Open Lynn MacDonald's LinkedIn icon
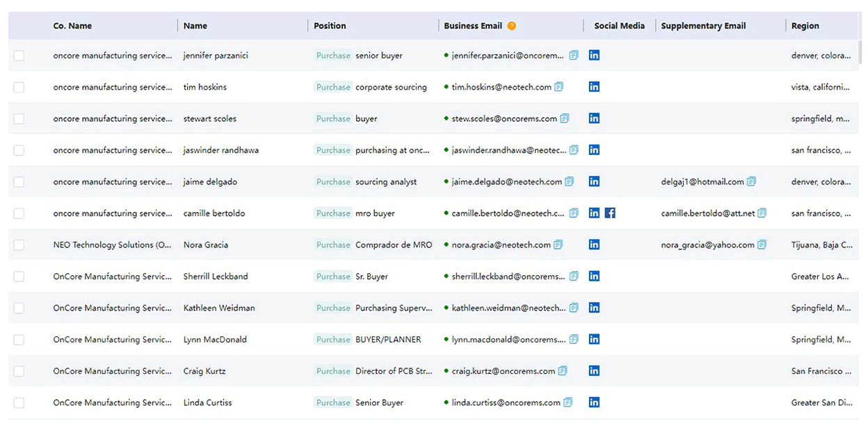Screen dimensions: 868x426 594,339
